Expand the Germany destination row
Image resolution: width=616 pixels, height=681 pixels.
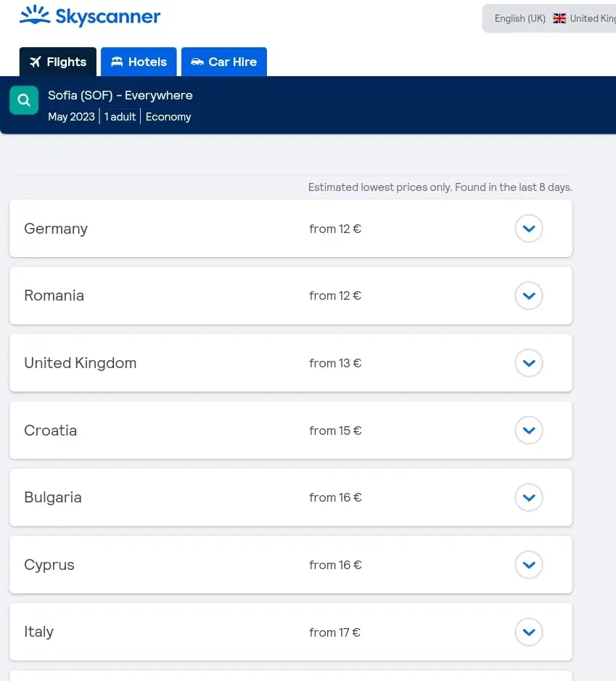(x=528, y=229)
